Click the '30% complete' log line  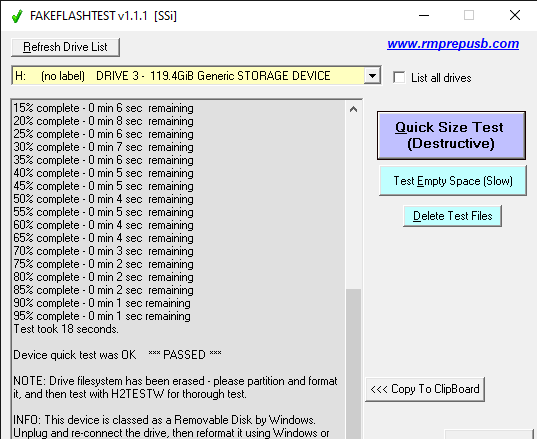pyautogui.click(x=103, y=147)
